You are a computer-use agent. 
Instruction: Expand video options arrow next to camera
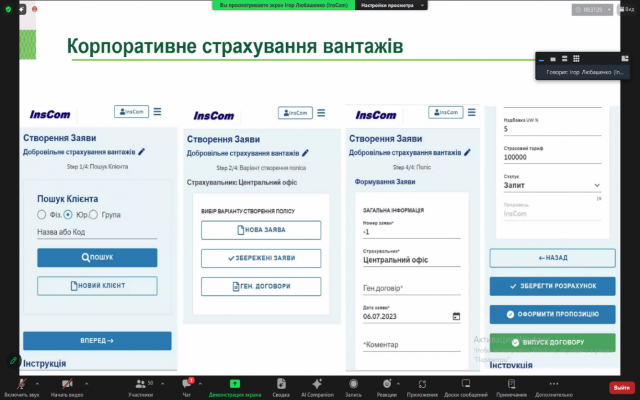click(87, 384)
